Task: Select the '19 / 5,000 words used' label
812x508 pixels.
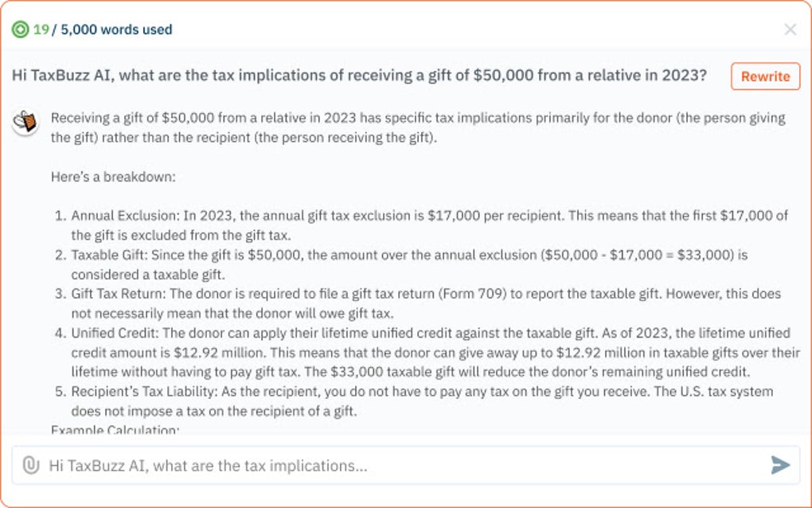Action: (92, 29)
